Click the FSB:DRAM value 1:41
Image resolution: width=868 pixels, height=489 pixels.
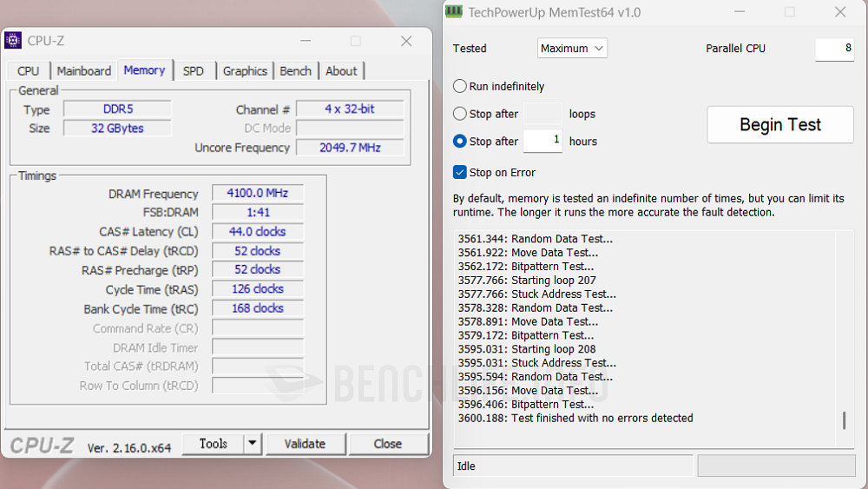(x=258, y=212)
